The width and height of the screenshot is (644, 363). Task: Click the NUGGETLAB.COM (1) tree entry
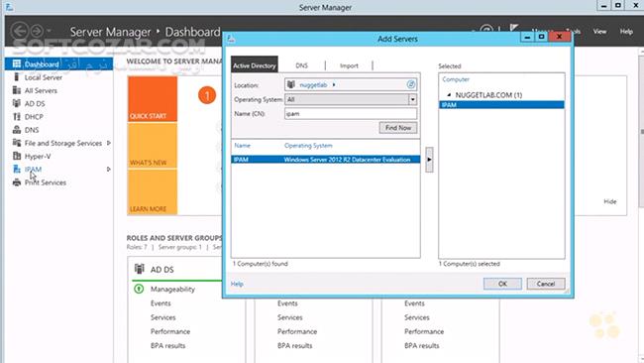pos(488,95)
